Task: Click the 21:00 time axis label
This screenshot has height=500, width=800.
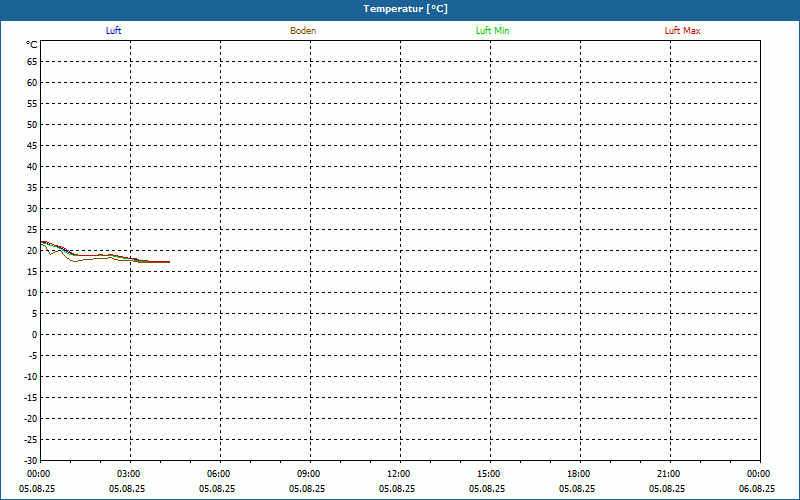Action: point(670,474)
